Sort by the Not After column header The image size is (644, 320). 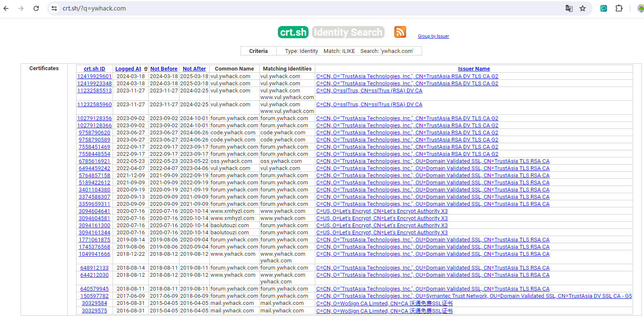pyautogui.click(x=194, y=69)
